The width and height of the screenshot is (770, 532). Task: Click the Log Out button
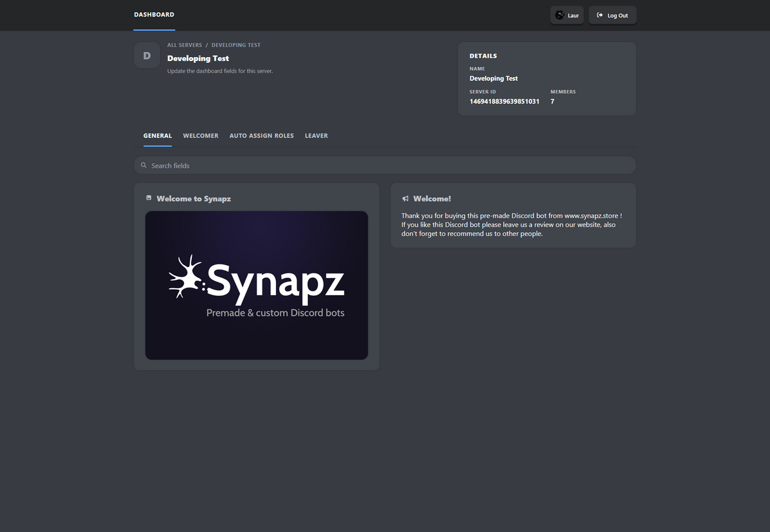(x=613, y=15)
